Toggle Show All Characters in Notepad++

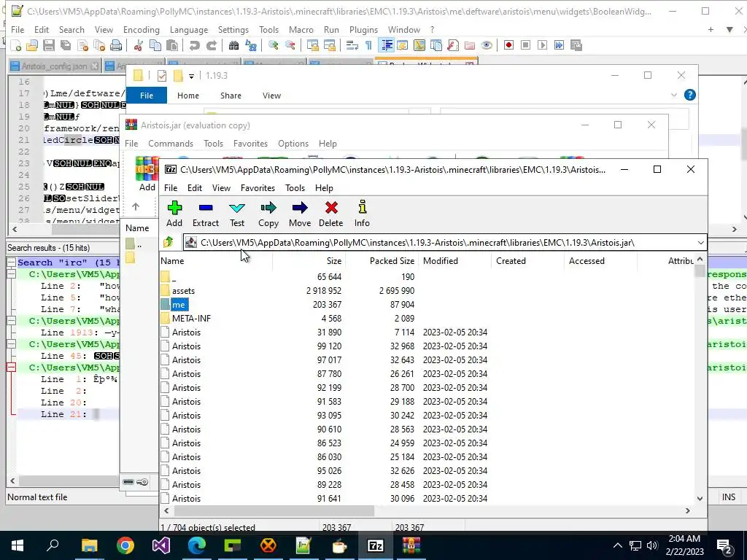click(368, 45)
